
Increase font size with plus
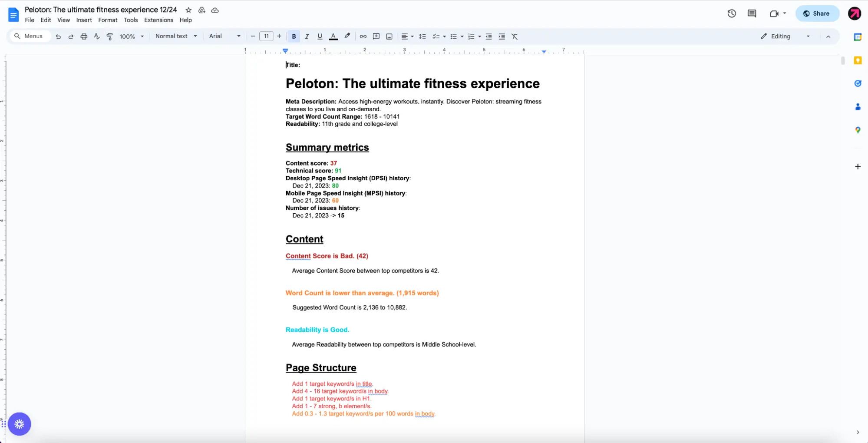(x=279, y=36)
